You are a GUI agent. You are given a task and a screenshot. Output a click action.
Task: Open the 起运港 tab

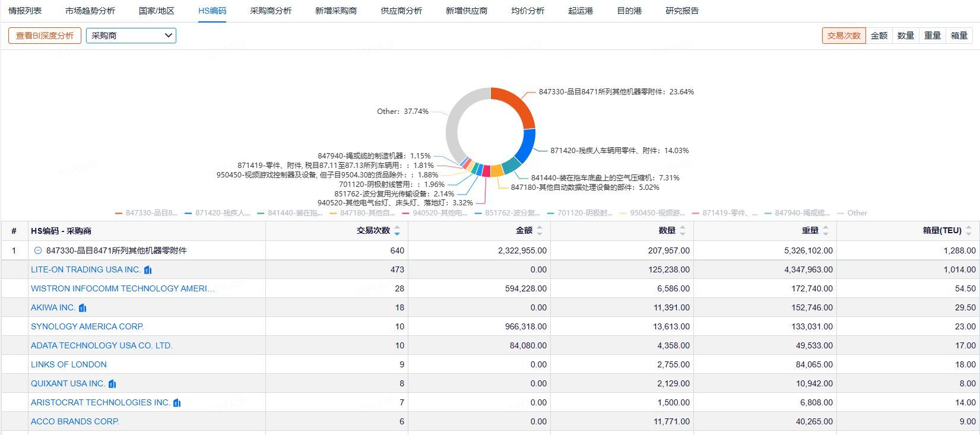(x=581, y=11)
